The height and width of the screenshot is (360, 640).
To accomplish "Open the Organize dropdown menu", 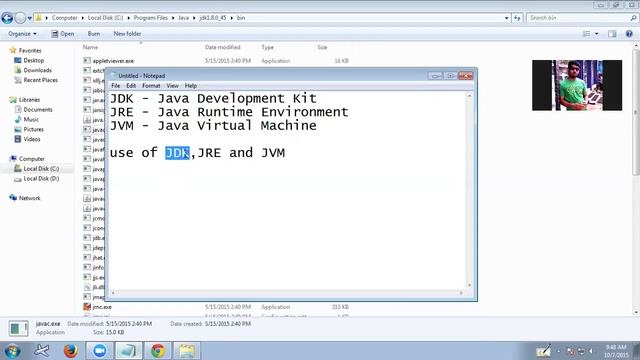I will [22, 34].
